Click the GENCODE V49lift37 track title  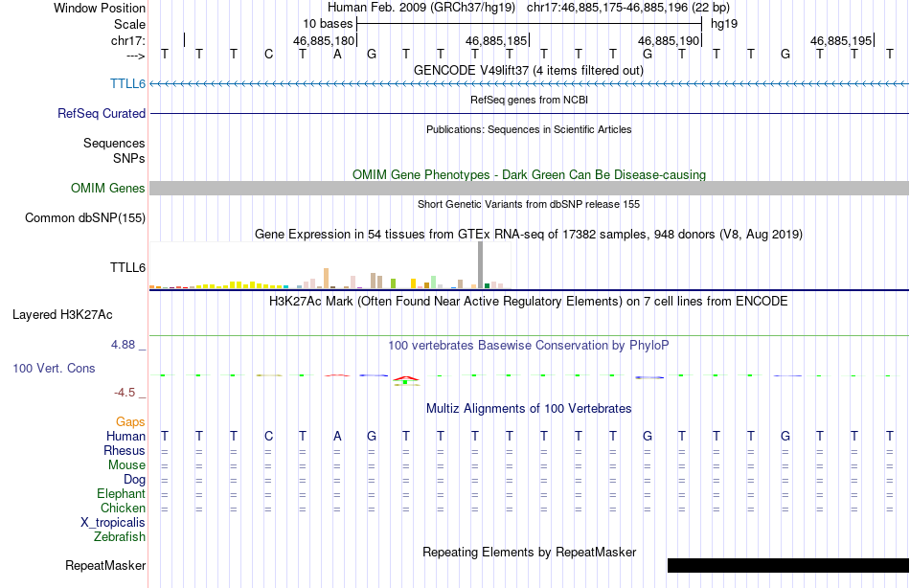(x=529, y=70)
